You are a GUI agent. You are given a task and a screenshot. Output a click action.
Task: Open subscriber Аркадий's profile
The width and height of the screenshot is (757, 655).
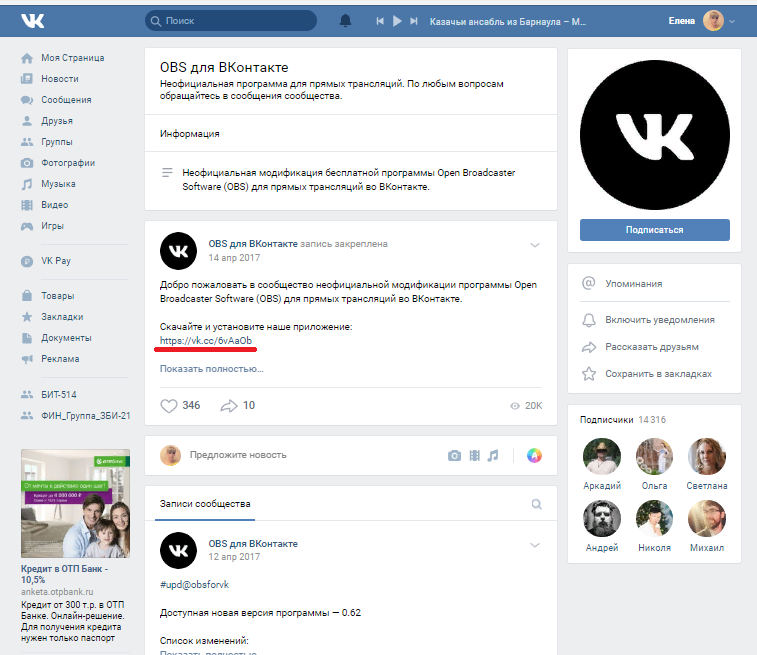602,457
